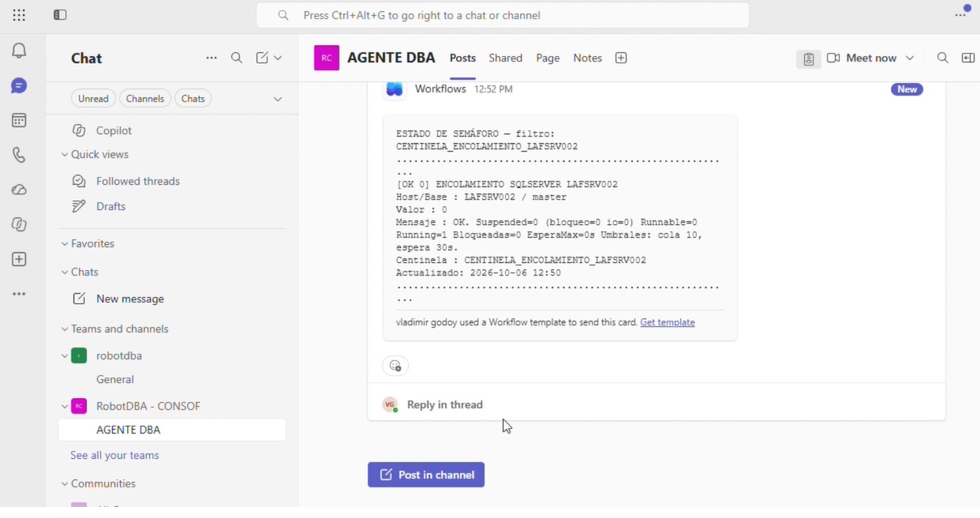Click See all your teams link
Image resolution: width=980 pixels, height=518 pixels.
click(114, 456)
